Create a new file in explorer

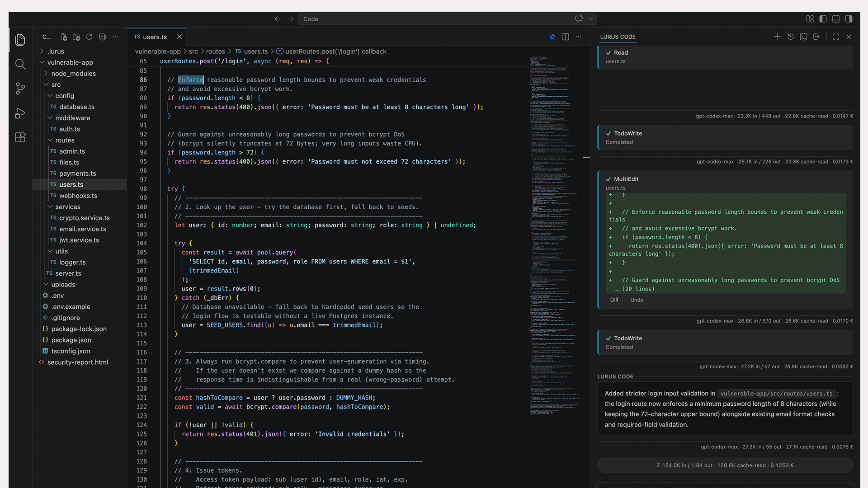[64, 37]
